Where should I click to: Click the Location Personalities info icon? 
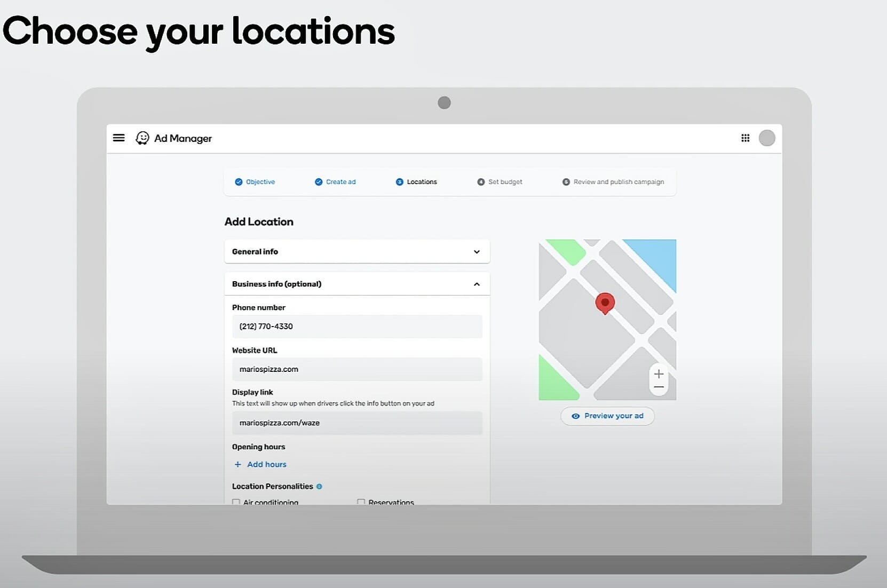pos(320,486)
